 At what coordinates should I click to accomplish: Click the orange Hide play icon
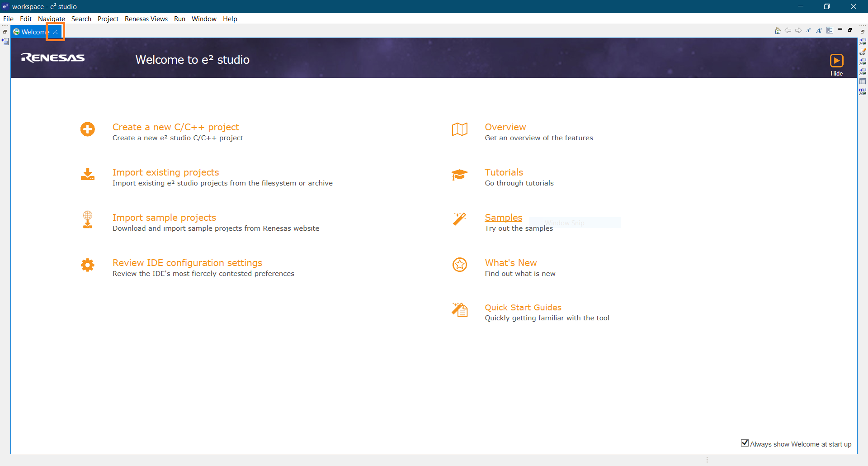836,61
